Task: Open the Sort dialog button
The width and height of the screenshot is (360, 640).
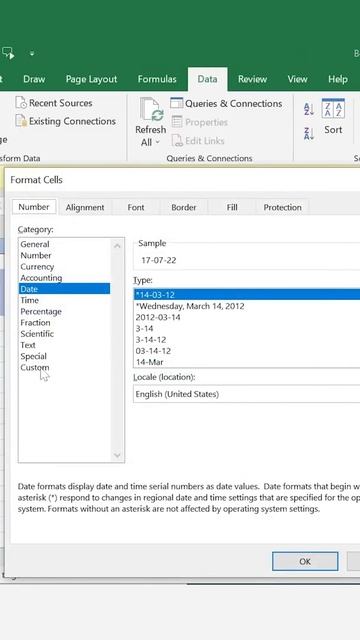Action: point(333,117)
